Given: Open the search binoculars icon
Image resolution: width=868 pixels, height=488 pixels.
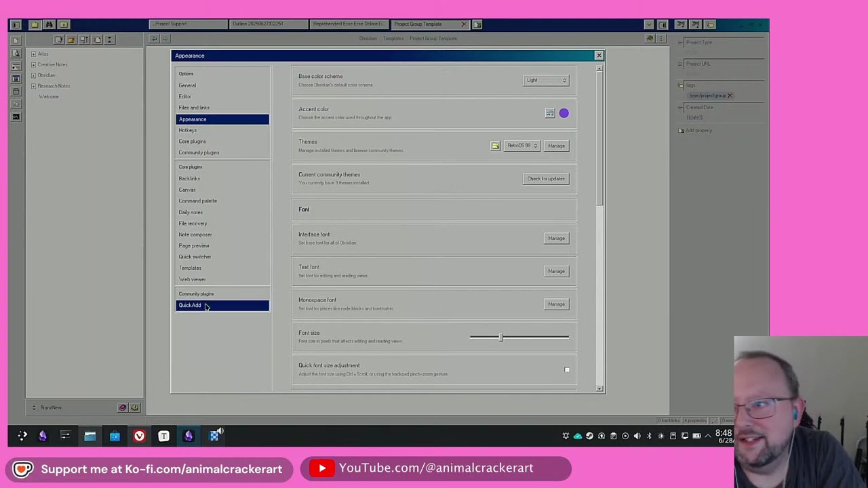Looking at the screenshot, I should tap(49, 24).
